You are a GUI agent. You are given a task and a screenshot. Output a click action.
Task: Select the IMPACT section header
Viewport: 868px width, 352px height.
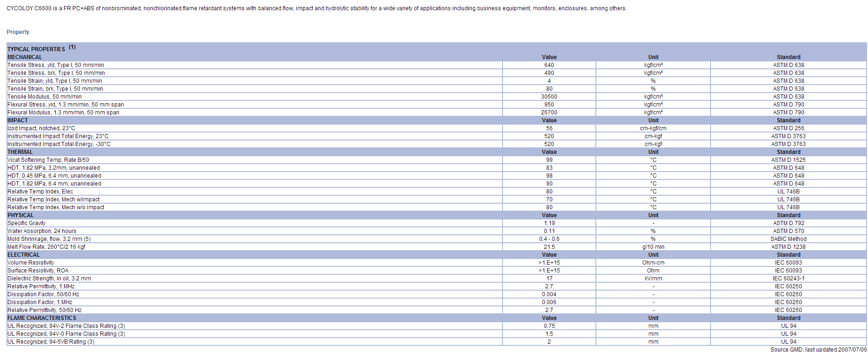(x=18, y=120)
